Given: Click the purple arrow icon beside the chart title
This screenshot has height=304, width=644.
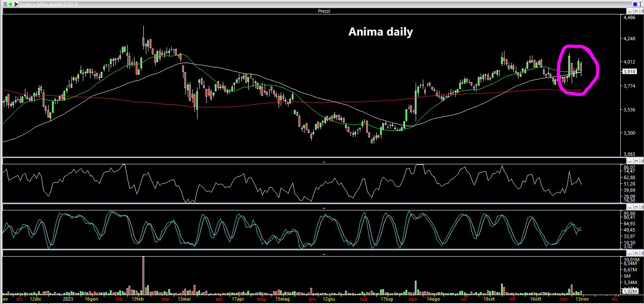Looking at the screenshot, I should tap(16, 4).
